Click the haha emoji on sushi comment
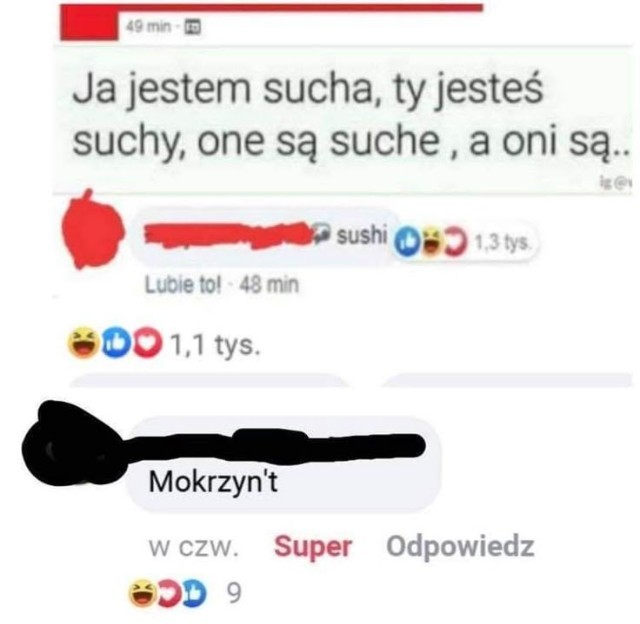 tap(430, 242)
